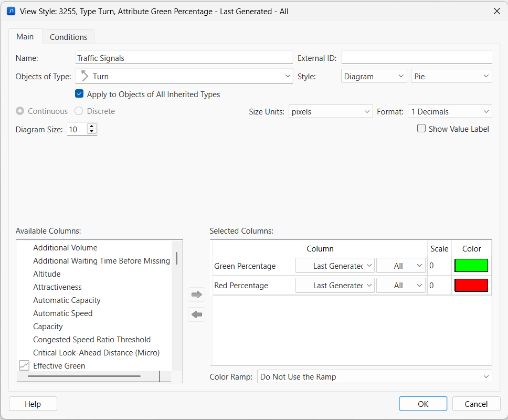This screenshot has width=508, height=420.
Task: Enable the Show Value Label checkbox
Action: pos(421,129)
